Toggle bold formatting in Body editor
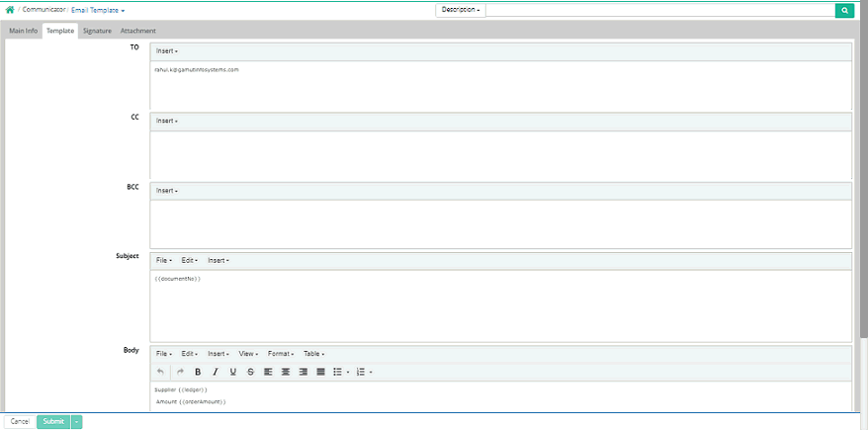 click(198, 372)
